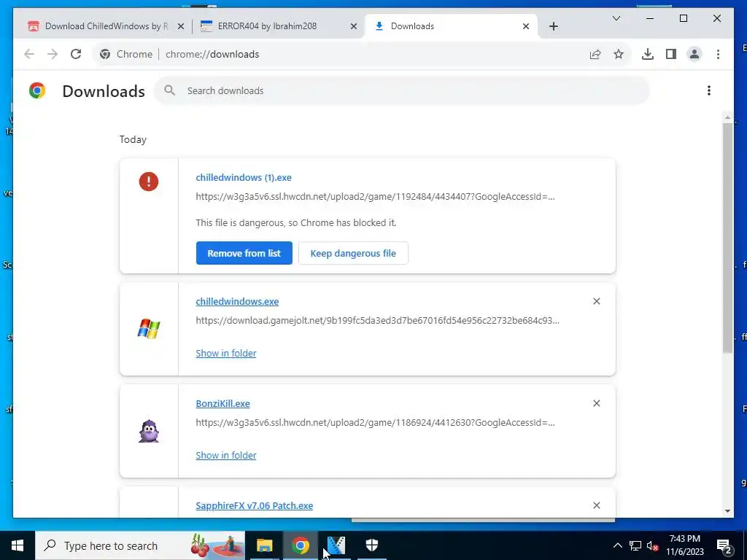Click the hwcdn.net URL for chilledwindows (1).exe
The width and height of the screenshot is (747, 560).
click(376, 196)
